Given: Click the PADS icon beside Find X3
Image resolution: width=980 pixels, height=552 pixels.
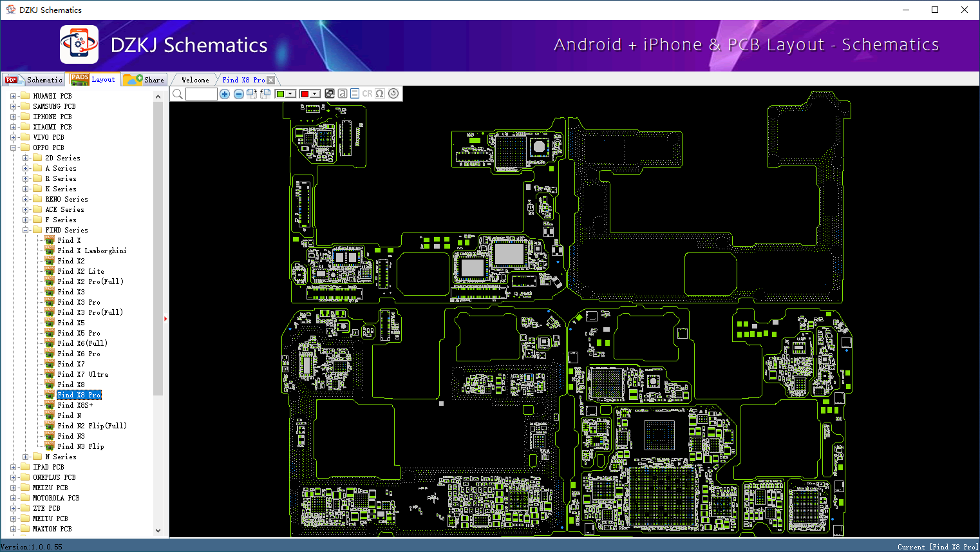Looking at the screenshot, I should pyautogui.click(x=50, y=291).
